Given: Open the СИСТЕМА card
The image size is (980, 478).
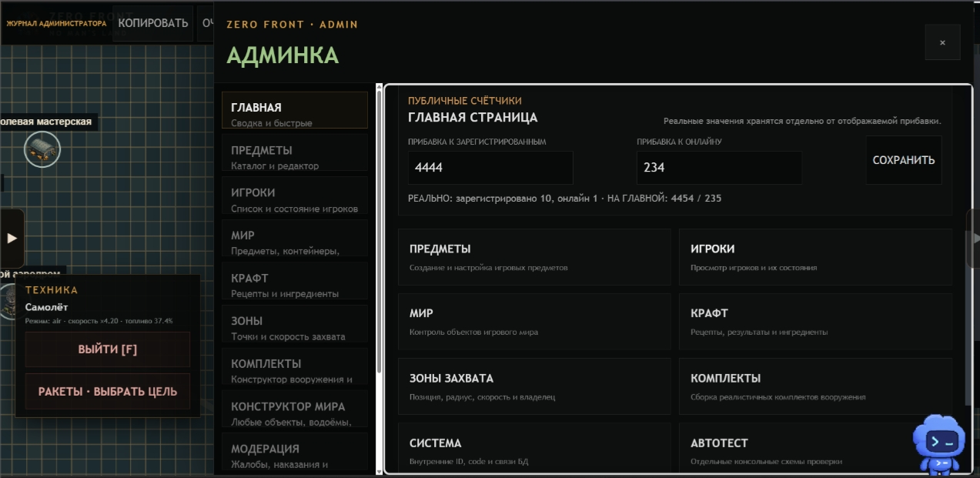Looking at the screenshot, I should pyautogui.click(x=534, y=450).
